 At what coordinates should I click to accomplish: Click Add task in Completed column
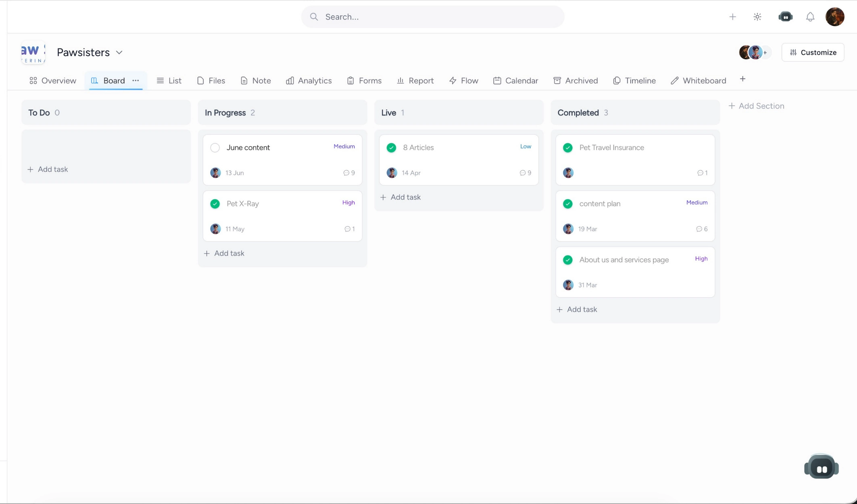coord(577,309)
